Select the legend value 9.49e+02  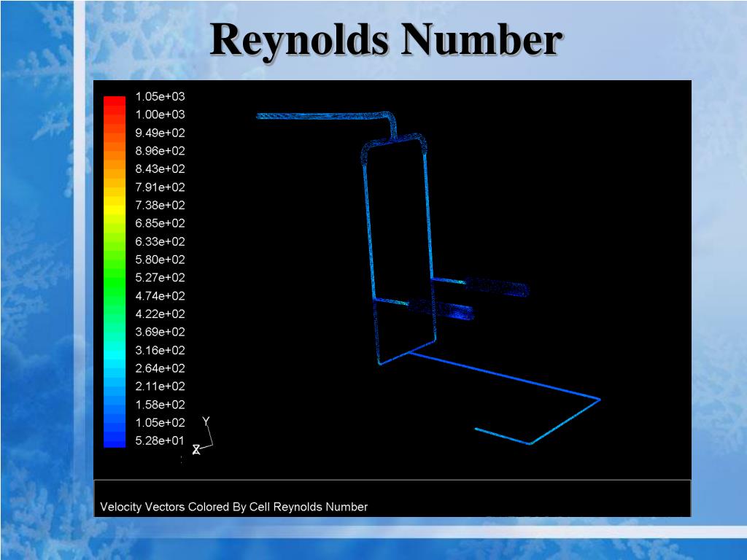point(160,133)
